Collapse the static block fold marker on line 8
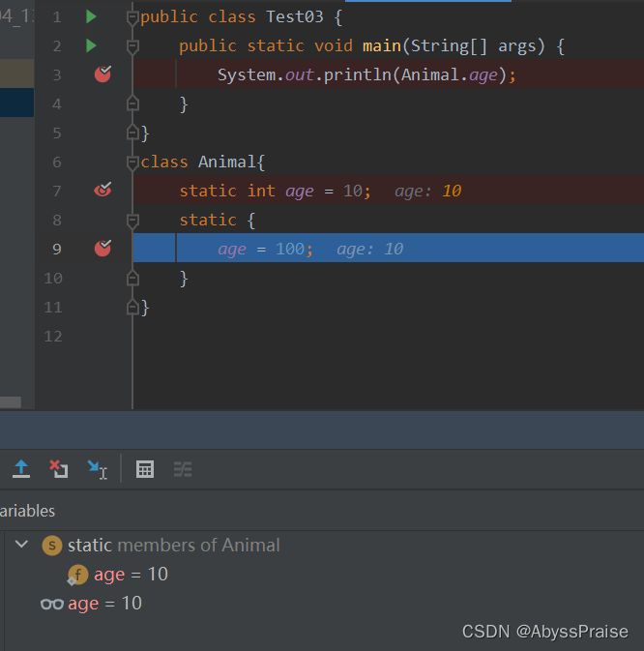 pyautogui.click(x=132, y=221)
